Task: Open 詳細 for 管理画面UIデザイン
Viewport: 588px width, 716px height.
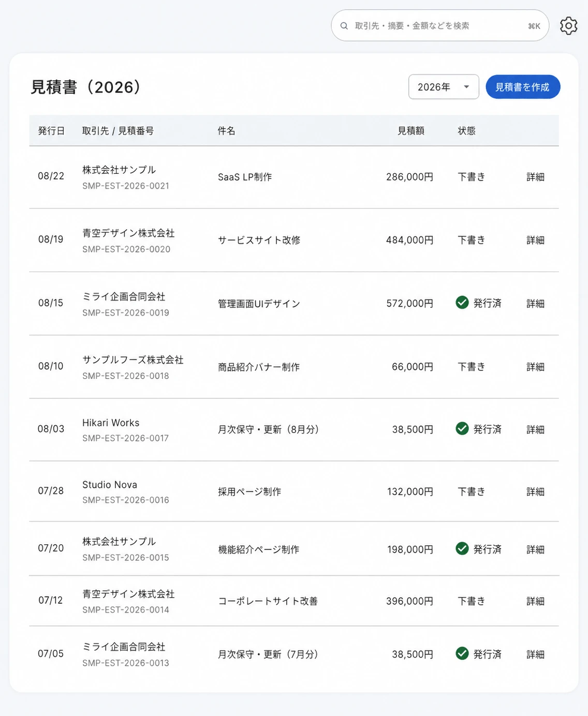Action: (535, 304)
